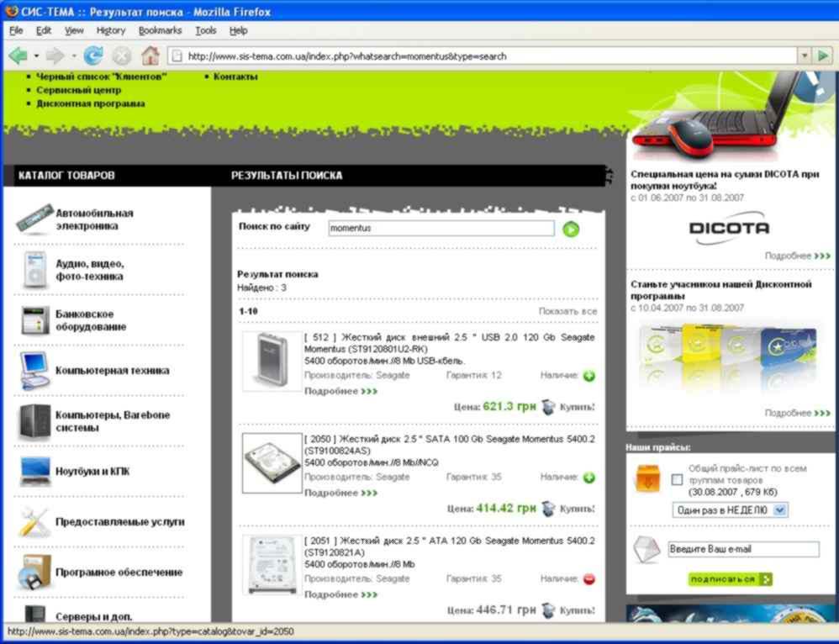Click the Home toolbar icon
The width and height of the screenshot is (839, 644).
point(150,56)
